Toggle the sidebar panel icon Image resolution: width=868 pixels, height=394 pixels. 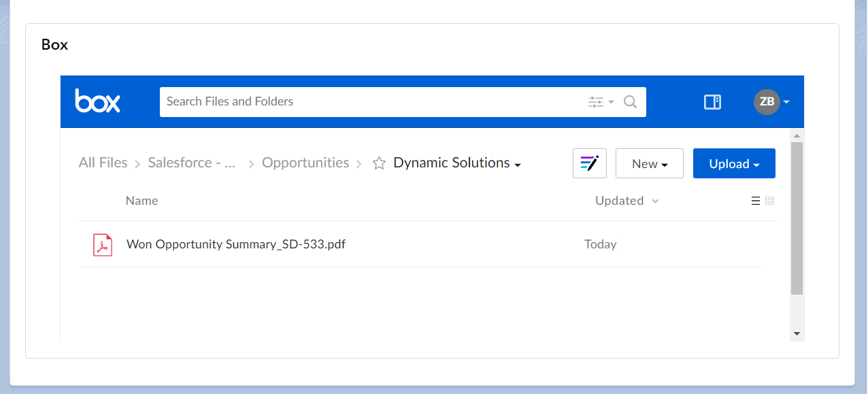712,102
